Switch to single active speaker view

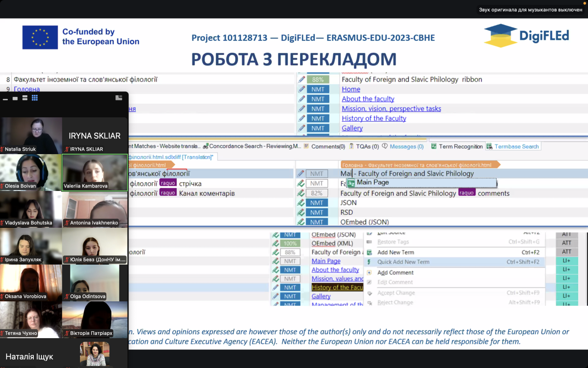click(15, 98)
